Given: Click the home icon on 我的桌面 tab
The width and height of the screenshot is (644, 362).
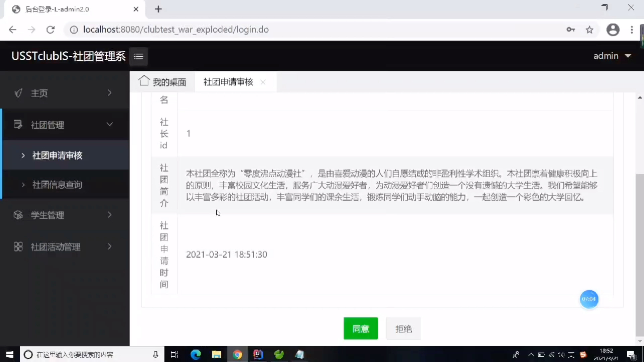Looking at the screenshot, I should pyautogui.click(x=144, y=80).
